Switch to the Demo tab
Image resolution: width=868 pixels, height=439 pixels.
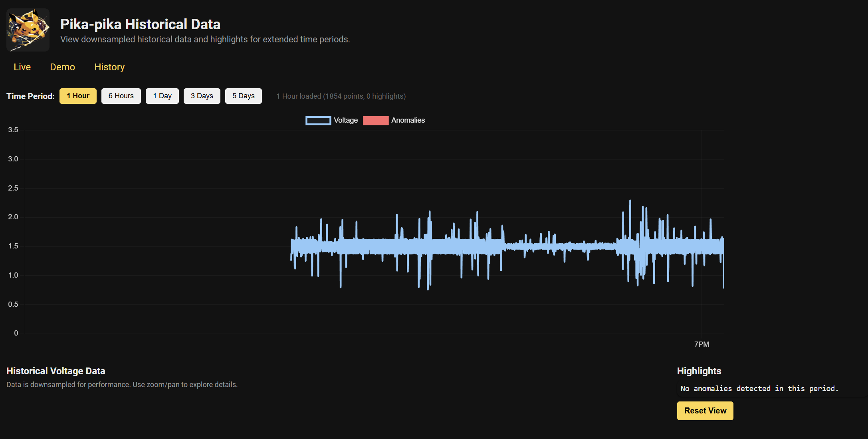[x=62, y=67]
